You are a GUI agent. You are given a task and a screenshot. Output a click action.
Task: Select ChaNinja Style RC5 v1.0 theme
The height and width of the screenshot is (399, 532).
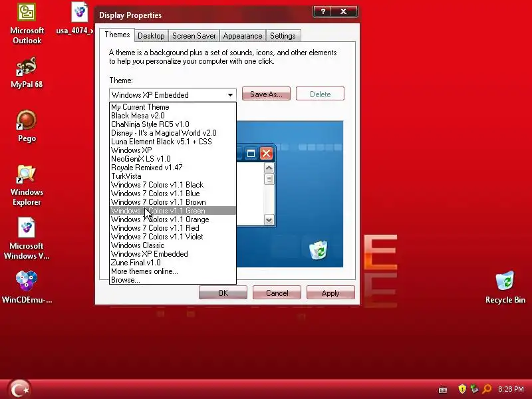(x=173, y=124)
